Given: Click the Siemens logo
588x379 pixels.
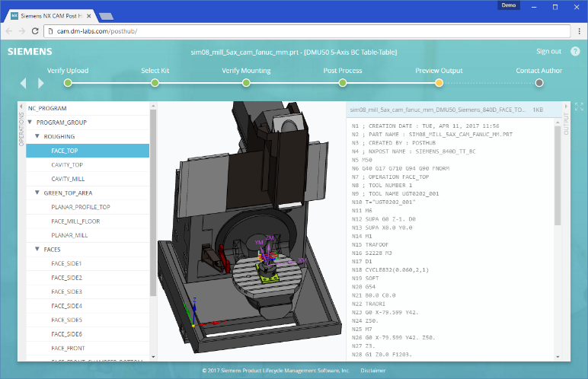Looking at the screenshot, I should [30, 51].
